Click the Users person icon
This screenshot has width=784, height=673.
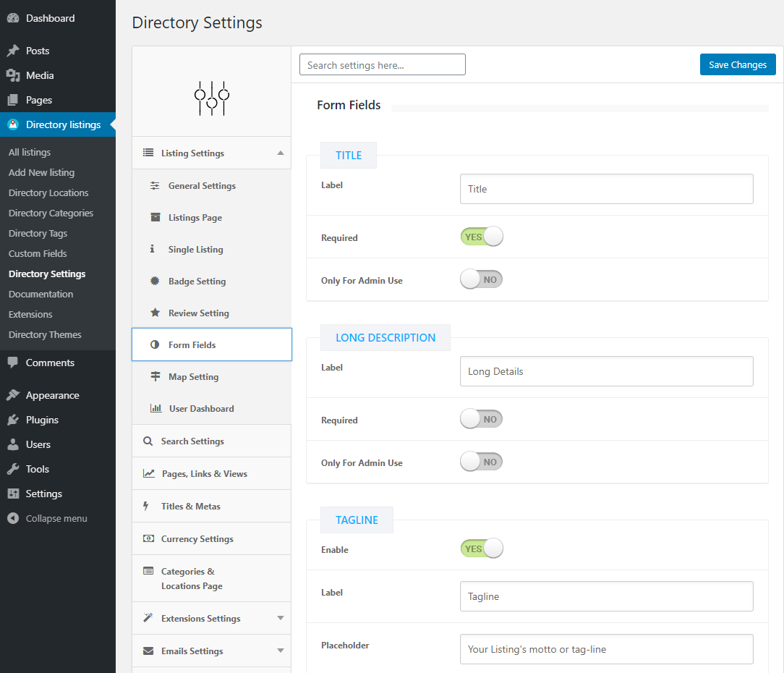[13, 444]
